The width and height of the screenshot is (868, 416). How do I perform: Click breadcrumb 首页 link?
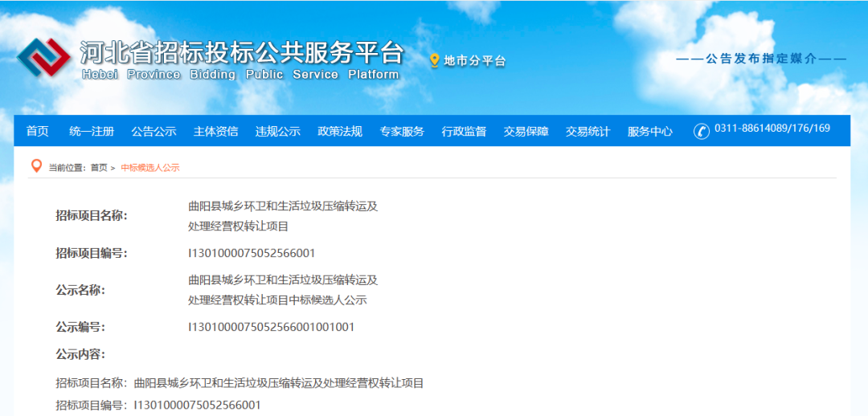[x=99, y=168]
